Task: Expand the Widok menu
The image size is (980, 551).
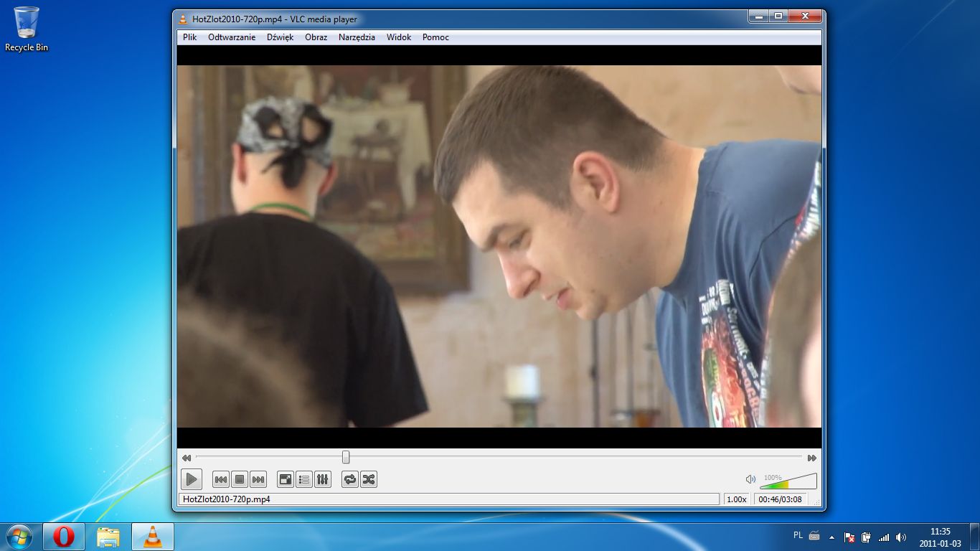Action: tap(399, 37)
